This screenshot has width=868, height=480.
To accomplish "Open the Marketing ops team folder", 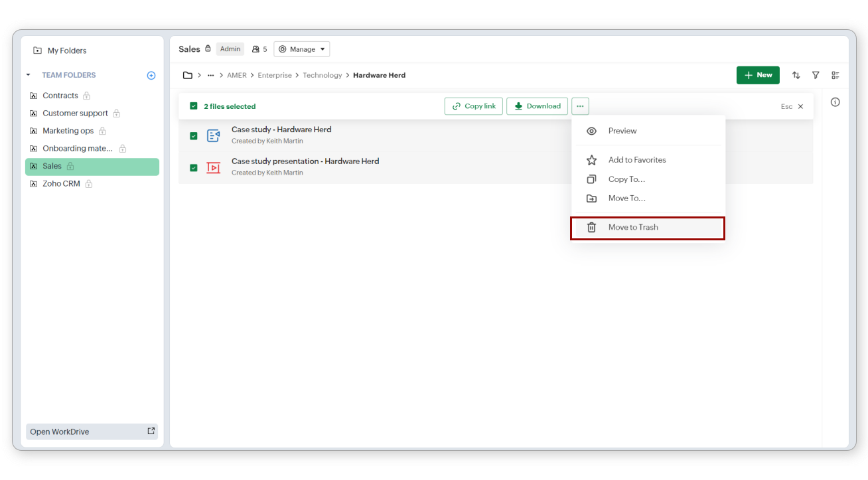I will [x=68, y=131].
